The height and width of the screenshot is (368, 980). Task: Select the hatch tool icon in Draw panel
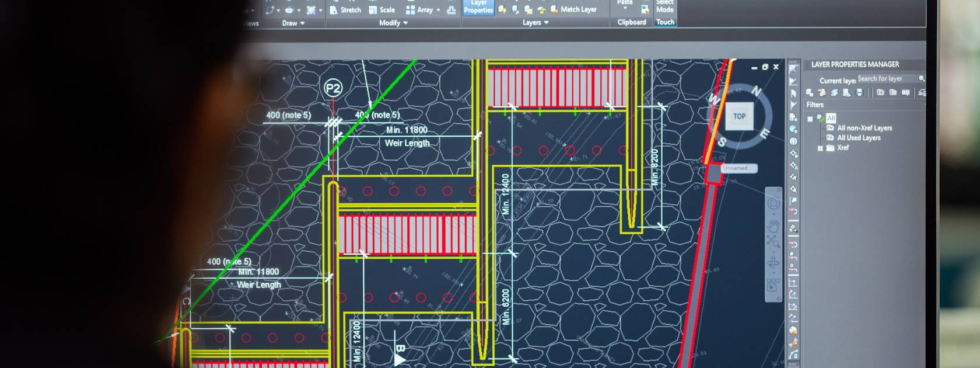[x=311, y=10]
